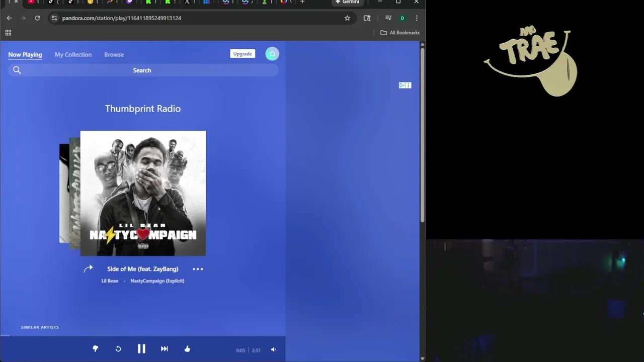644x362 pixels.
Task: Thumb down the current song
Action: (95, 349)
